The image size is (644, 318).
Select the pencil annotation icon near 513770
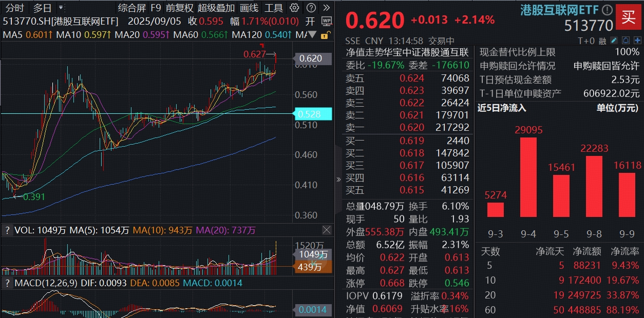point(614,41)
